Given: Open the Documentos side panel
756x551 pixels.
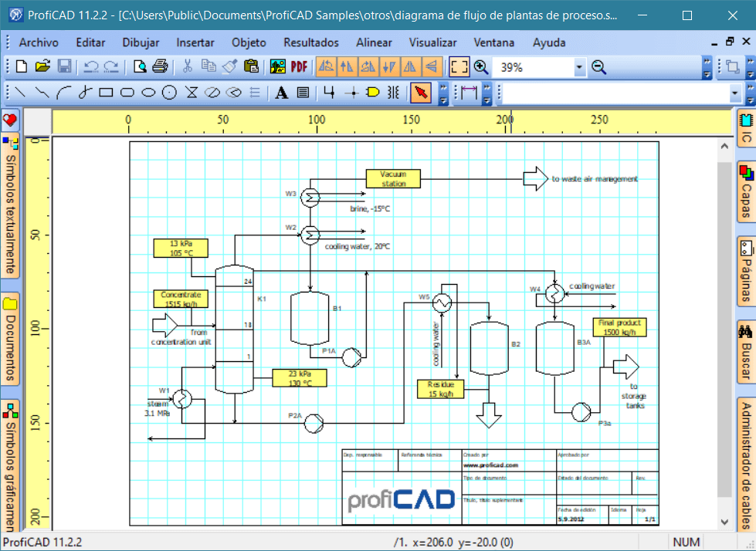Looking at the screenshot, I should pyautogui.click(x=10, y=339).
